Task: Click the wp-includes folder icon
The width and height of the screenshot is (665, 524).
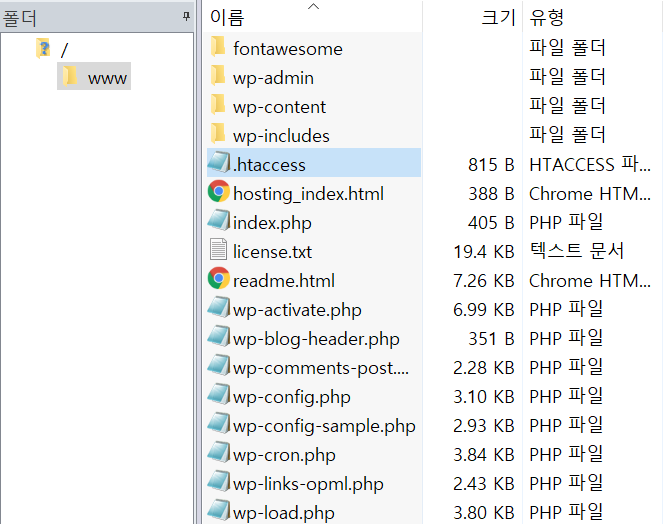Action: point(218,134)
